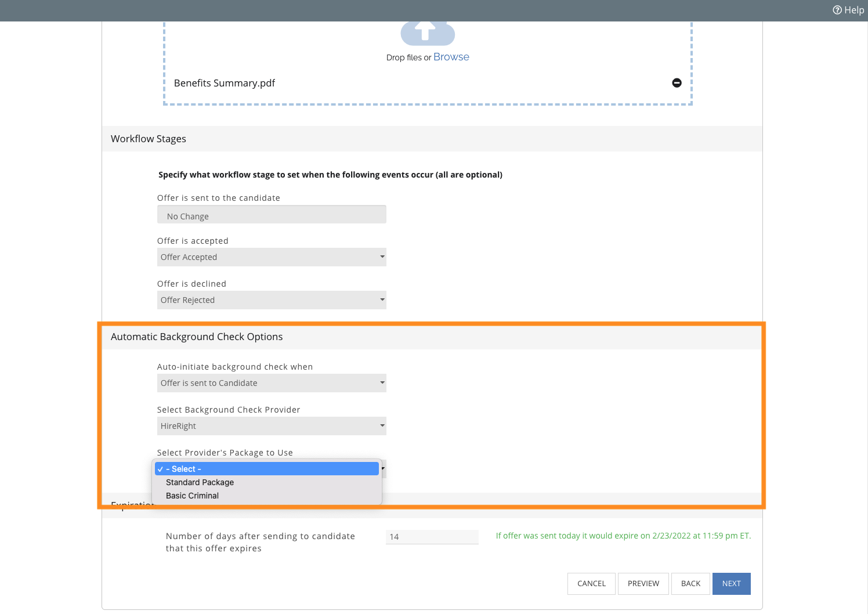This screenshot has width=868, height=614.
Task: Click the No Change stage field
Action: [271, 216]
